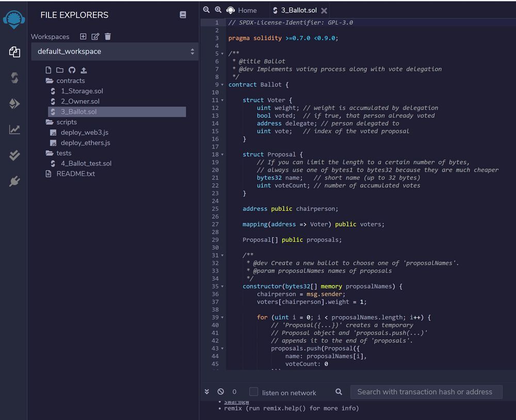Image resolution: width=516 pixels, height=420 pixels.
Task: Select the Solidity unit testing icon
Action: pyautogui.click(x=14, y=155)
